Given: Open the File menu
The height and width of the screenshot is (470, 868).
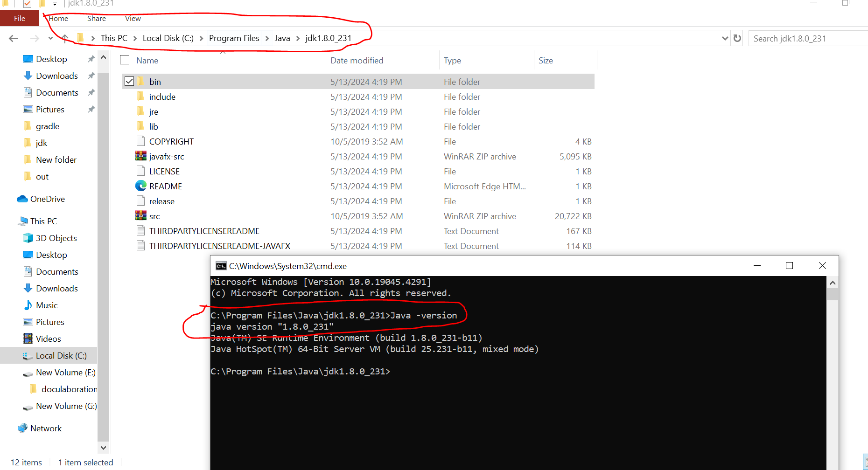Looking at the screenshot, I should point(20,18).
